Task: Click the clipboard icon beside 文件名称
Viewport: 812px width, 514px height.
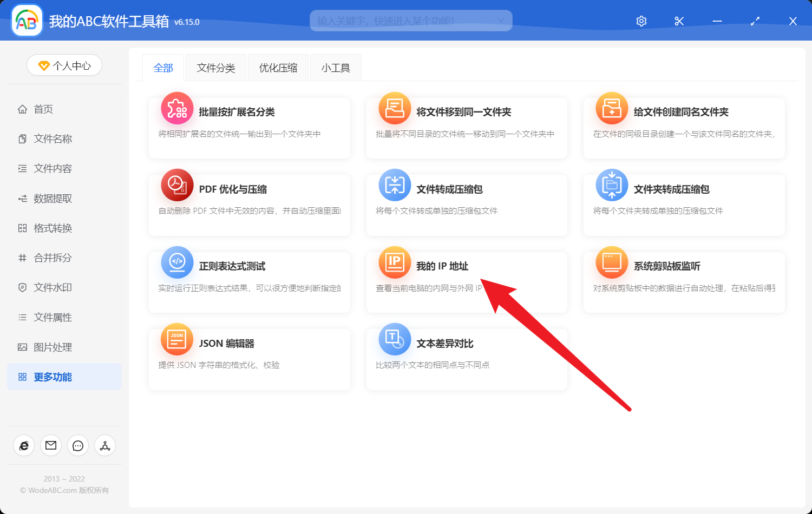Action: [x=22, y=139]
